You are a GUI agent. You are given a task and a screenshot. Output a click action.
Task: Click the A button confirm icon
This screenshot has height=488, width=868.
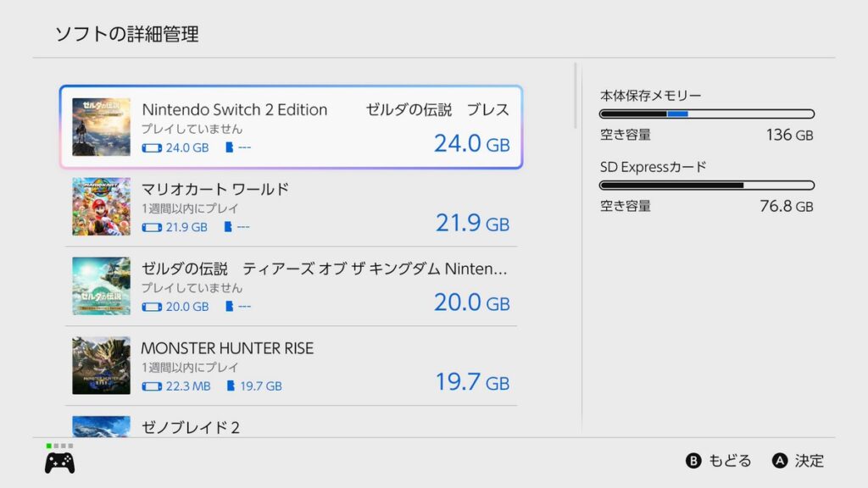[780, 461]
